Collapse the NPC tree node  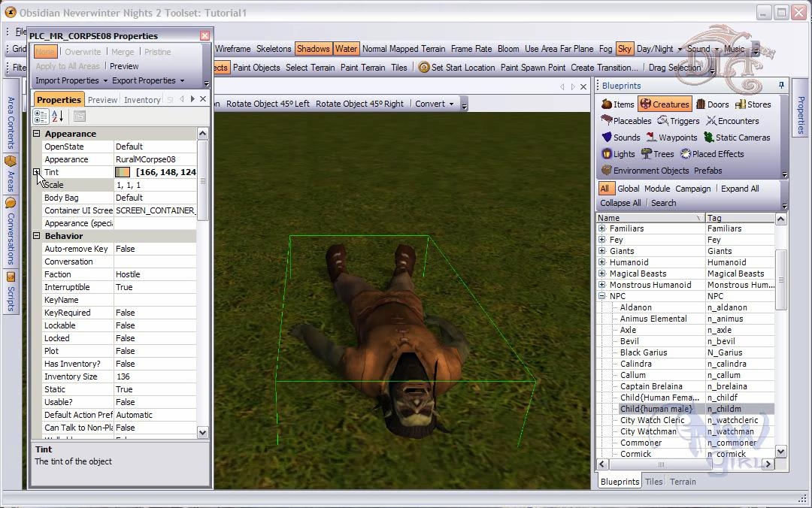(x=601, y=296)
